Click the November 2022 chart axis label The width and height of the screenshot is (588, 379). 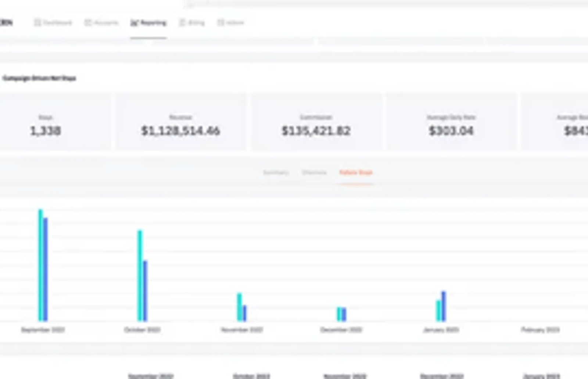(242, 330)
